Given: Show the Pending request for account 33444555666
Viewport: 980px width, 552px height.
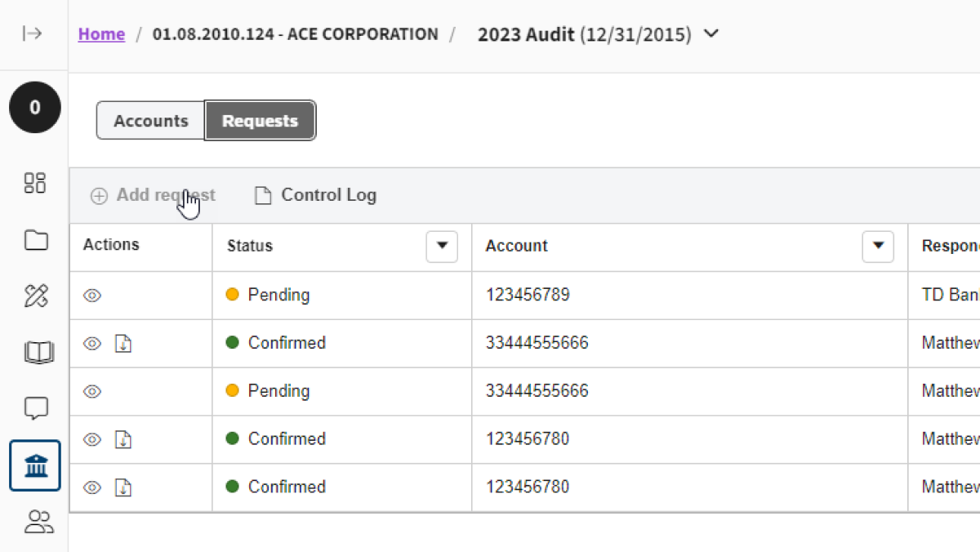Looking at the screenshot, I should (x=91, y=391).
